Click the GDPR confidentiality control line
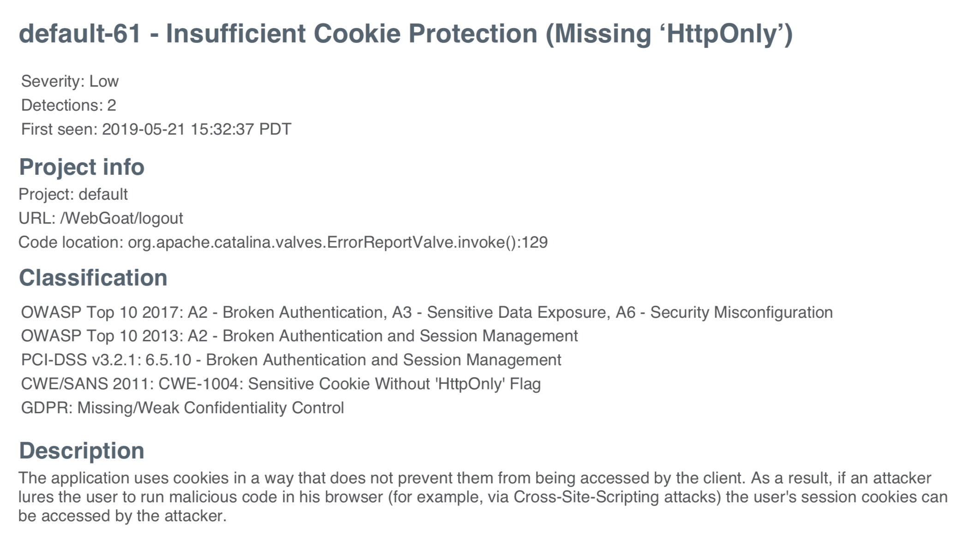The width and height of the screenshot is (966, 560). click(x=183, y=408)
